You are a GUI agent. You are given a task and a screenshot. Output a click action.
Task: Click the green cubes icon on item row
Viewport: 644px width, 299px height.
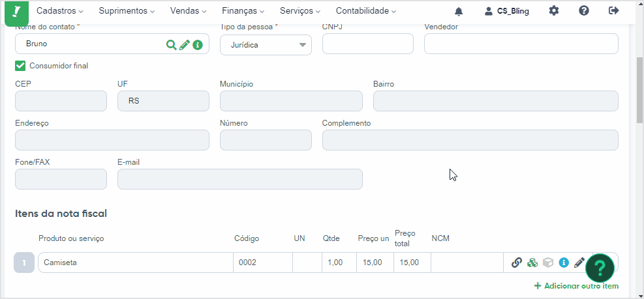click(x=532, y=263)
